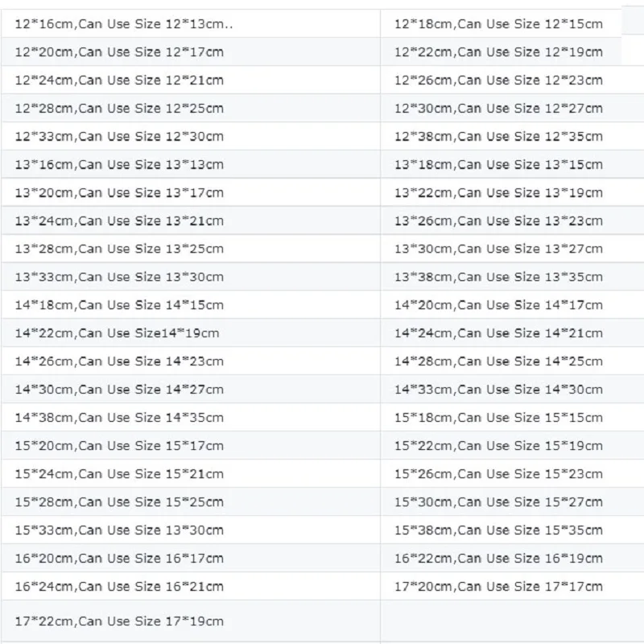Click the 14*28cm, use size 14*25cm option
644x644 pixels.
(x=498, y=361)
